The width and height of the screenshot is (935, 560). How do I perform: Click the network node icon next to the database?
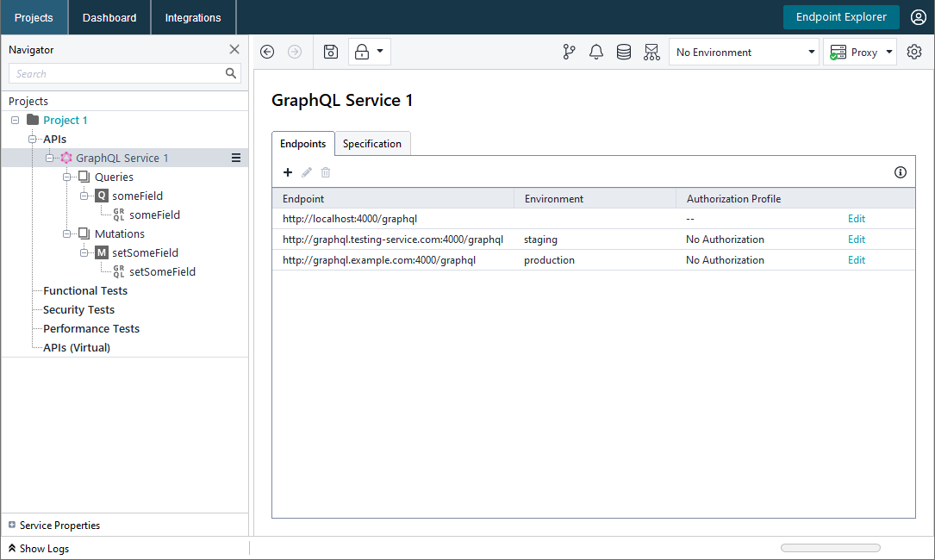pyautogui.click(x=651, y=52)
